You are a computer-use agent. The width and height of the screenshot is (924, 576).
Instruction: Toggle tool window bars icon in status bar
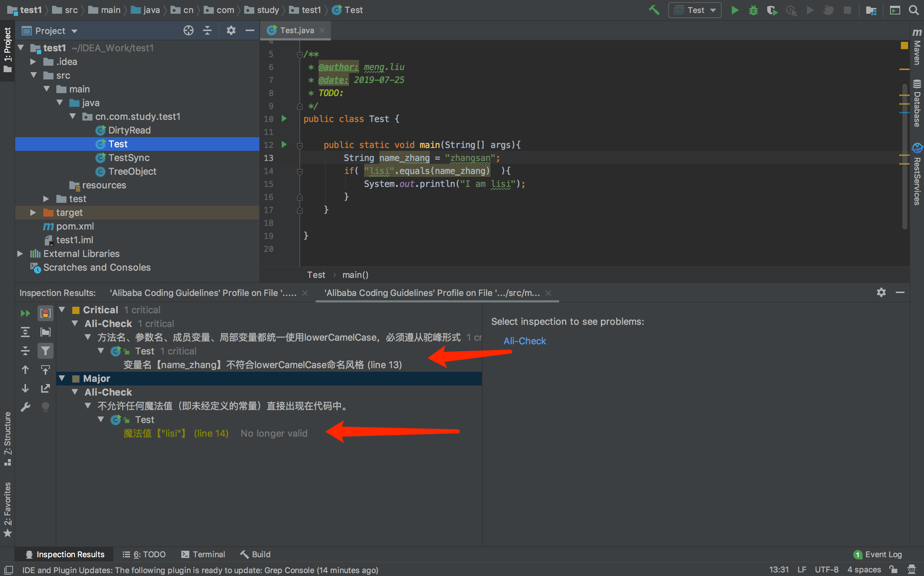tap(8, 570)
